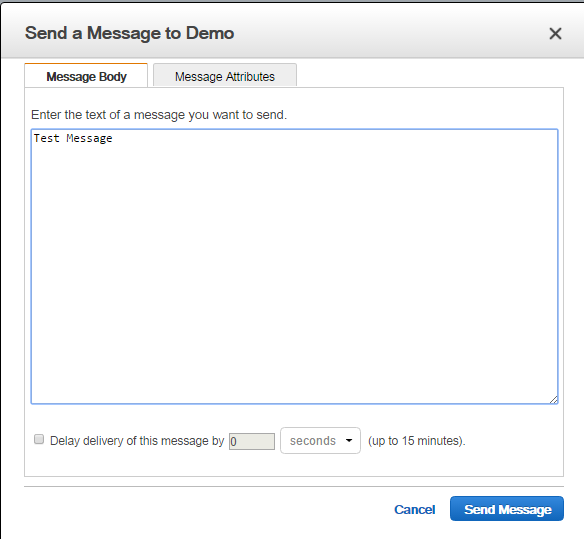Image resolution: width=584 pixels, height=539 pixels.
Task: Select the Message Body tab
Action: tap(86, 76)
